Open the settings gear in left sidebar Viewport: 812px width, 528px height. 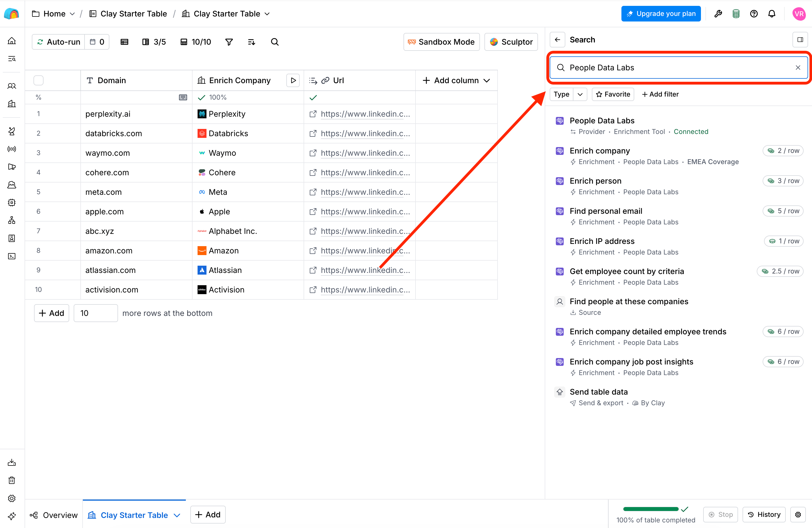coord(12,498)
